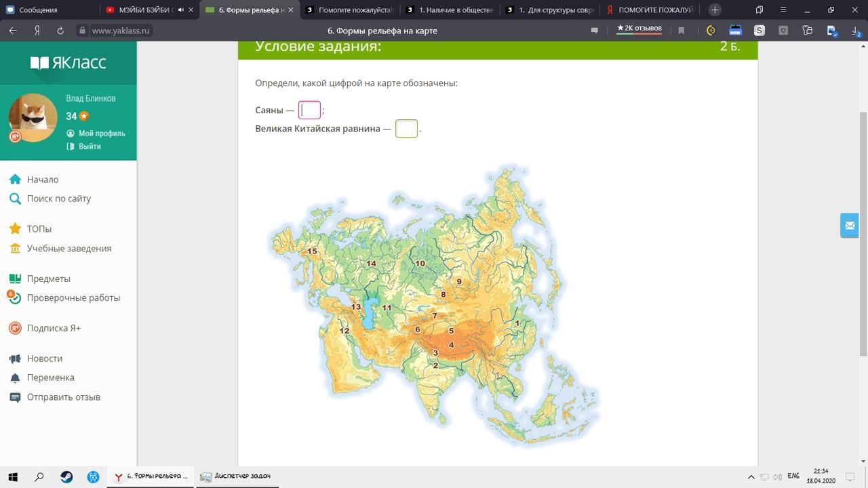Close the МЭЙБИ БЭЙБИ tab

192,10
